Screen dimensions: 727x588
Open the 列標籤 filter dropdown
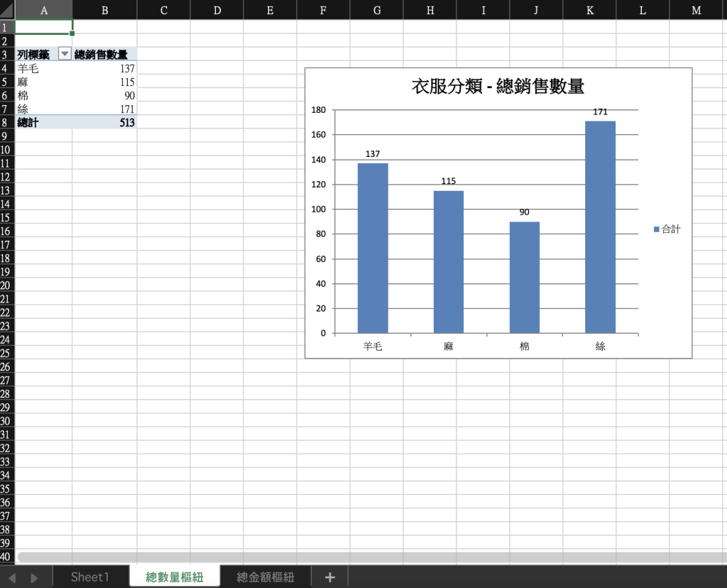click(x=64, y=53)
